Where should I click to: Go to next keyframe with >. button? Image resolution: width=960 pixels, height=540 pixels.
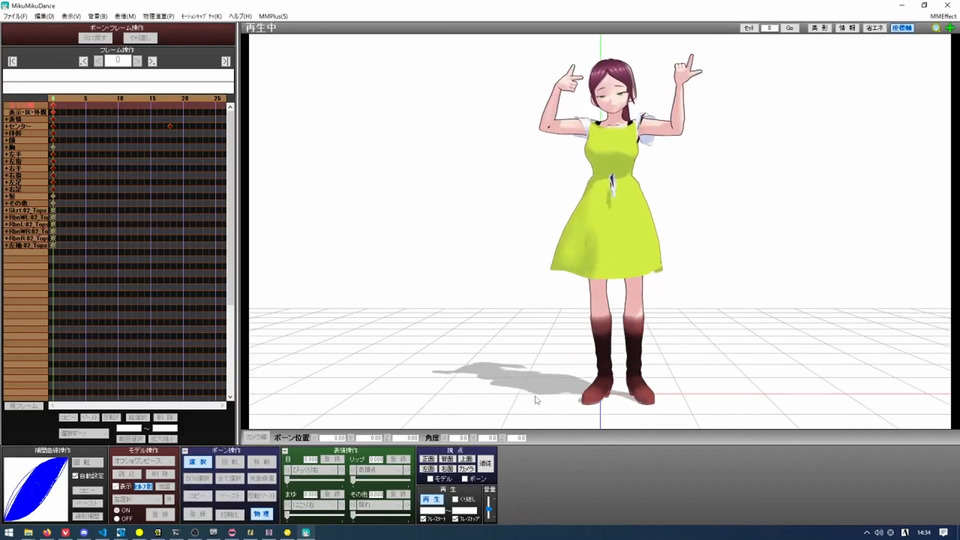point(152,61)
